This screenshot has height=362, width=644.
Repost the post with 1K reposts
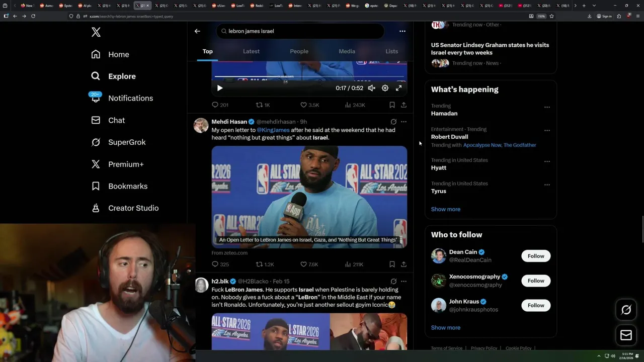(x=263, y=105)
